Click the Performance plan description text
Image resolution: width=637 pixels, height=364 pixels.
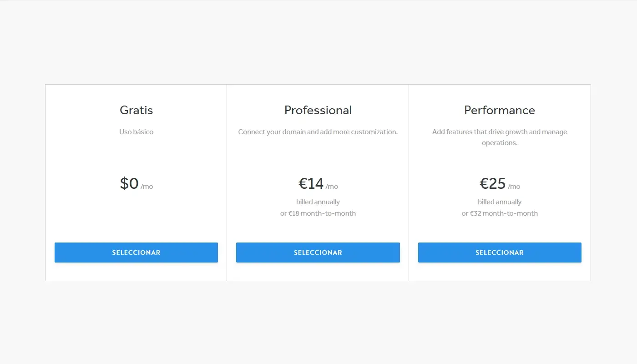pos(499,137)
